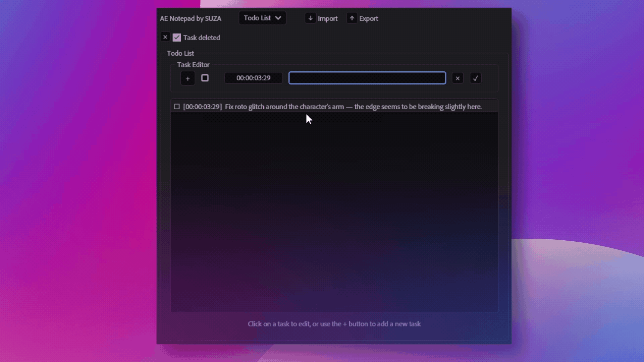Toggle the Task deleted checkbox
The image size is (644, 362).
point(177,38)
